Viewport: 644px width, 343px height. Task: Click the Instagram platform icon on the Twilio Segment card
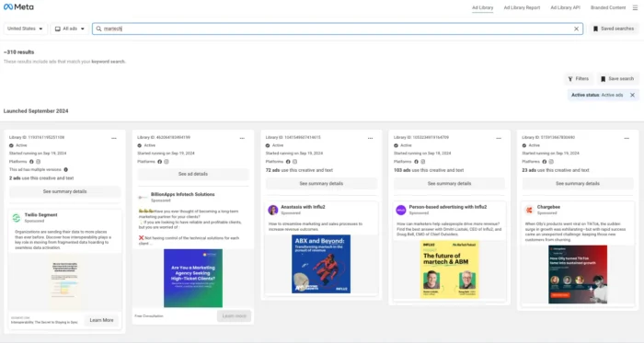pyautogui.click(x=39, y=162)
